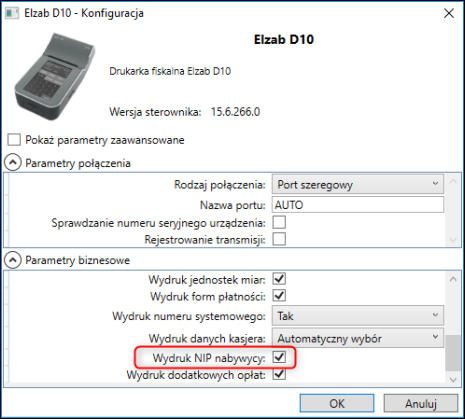
Task: Click scroll-up arrow in Parametry połączenia panel
Action: [453, 182]
